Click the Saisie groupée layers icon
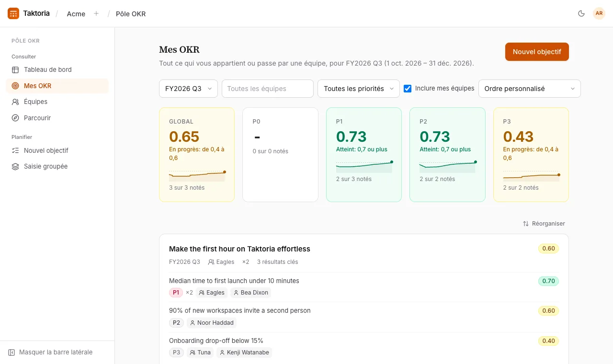 (15, 166)
